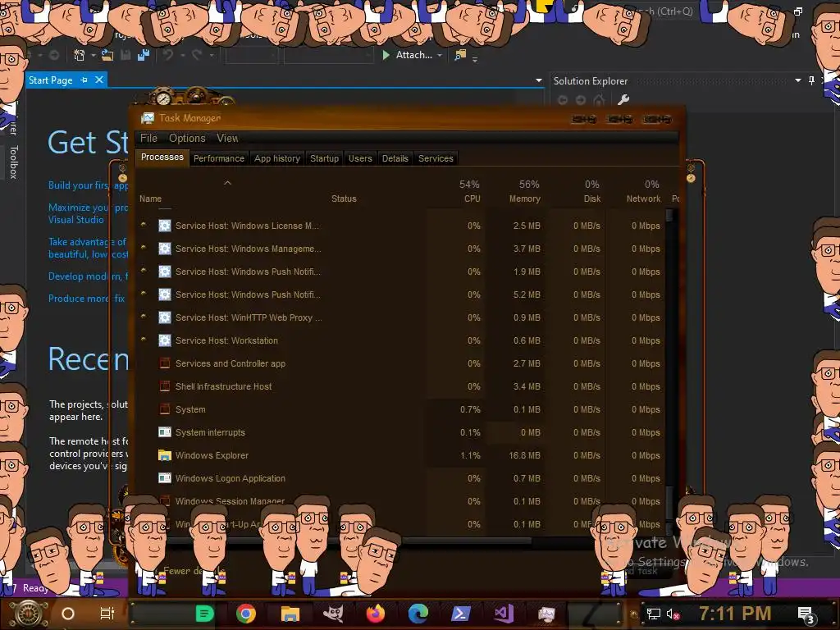Viewport: 840px width, 630px height.
Task: Click muted volume tray icon
Action: (673, 614)
